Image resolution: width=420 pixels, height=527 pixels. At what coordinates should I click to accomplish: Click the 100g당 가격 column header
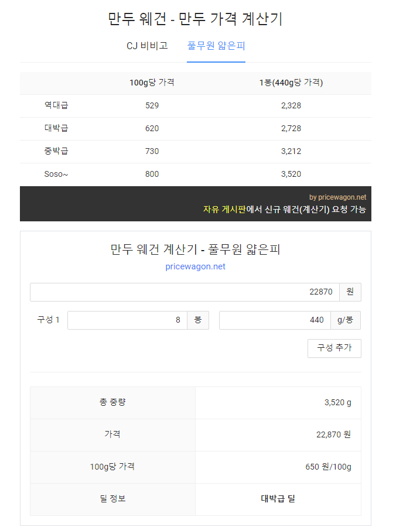[152, 83]
